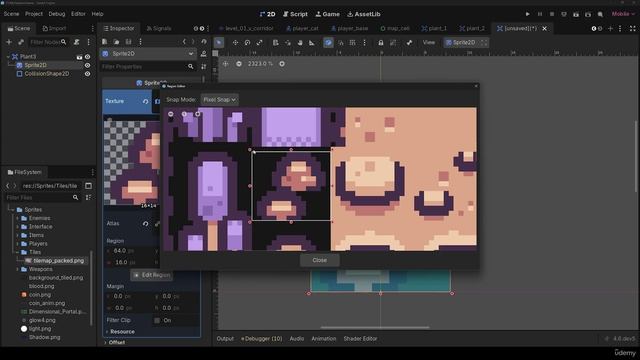Image resolution: width=640 pixels, height=360 pixels.
Task: Open the Pixel Snap mode dropdown
Action: [220, 100]
